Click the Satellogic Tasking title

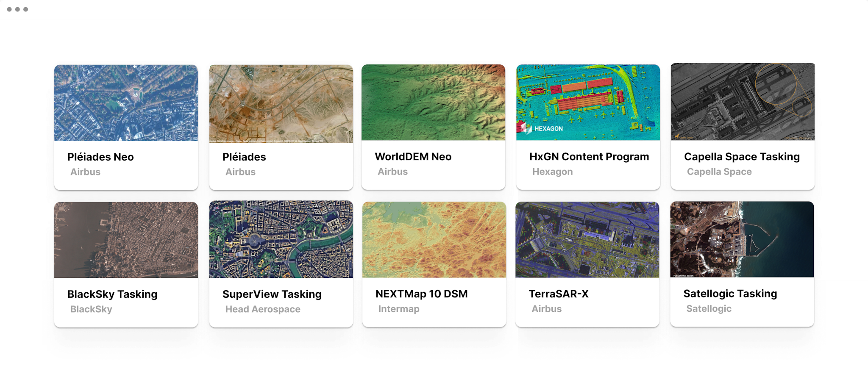(730, 294)
